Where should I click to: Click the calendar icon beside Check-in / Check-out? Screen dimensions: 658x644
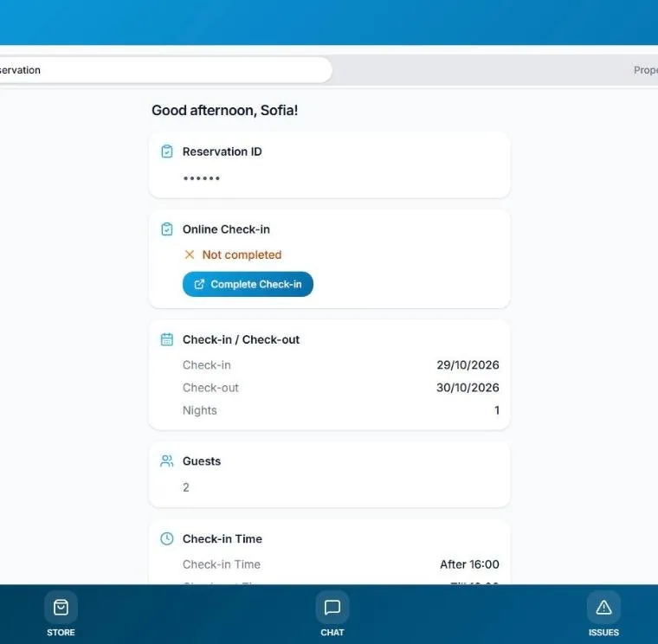(x=167, y=339)
